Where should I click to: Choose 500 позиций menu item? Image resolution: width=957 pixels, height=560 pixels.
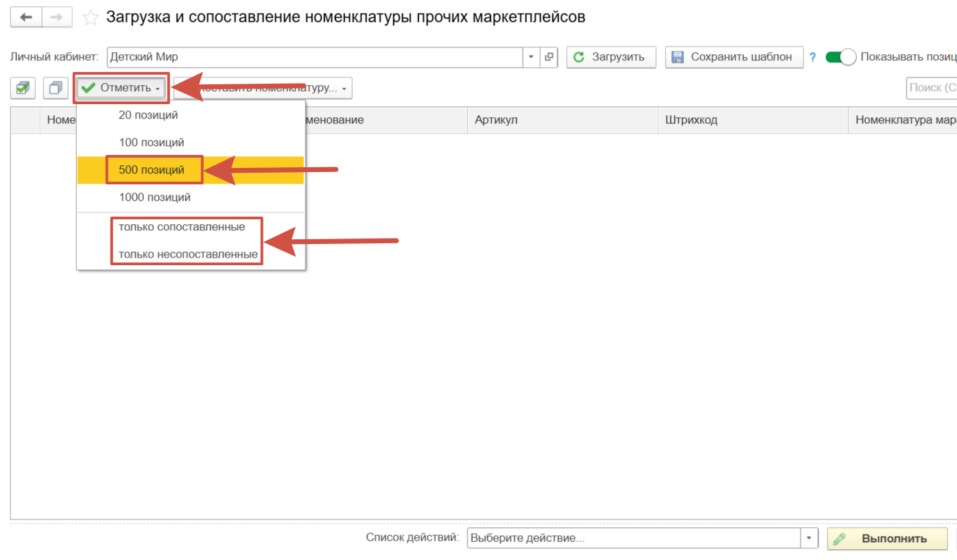click(152, 170)
